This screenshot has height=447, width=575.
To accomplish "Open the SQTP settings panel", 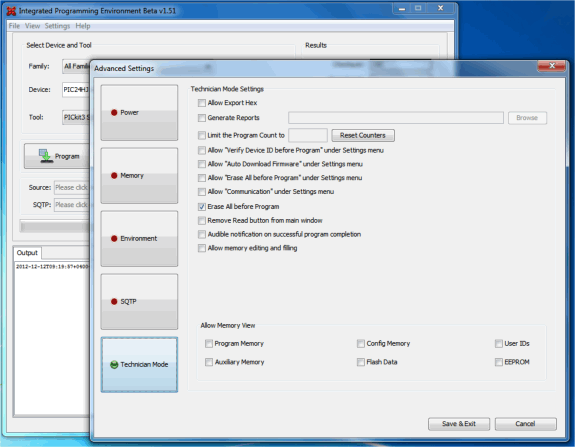I will coord(139,301).
